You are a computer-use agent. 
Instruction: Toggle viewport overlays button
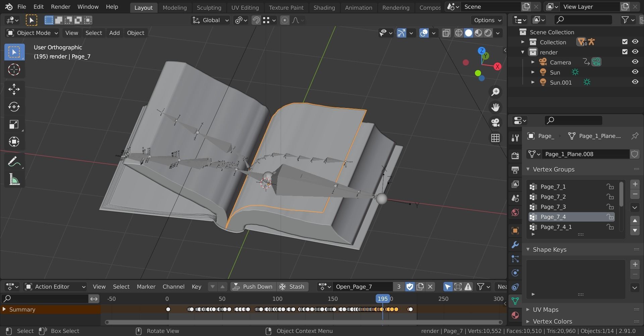(x=424, y=33)
